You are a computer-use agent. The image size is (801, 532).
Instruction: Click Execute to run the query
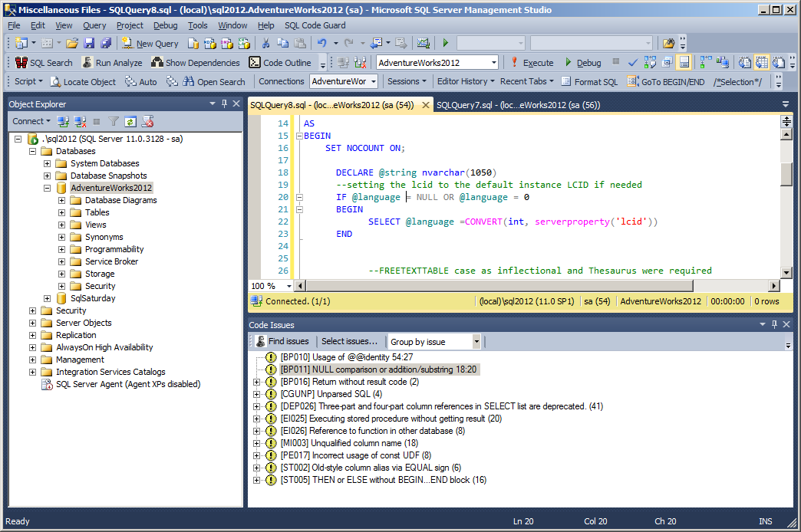(x=532, y=63)
